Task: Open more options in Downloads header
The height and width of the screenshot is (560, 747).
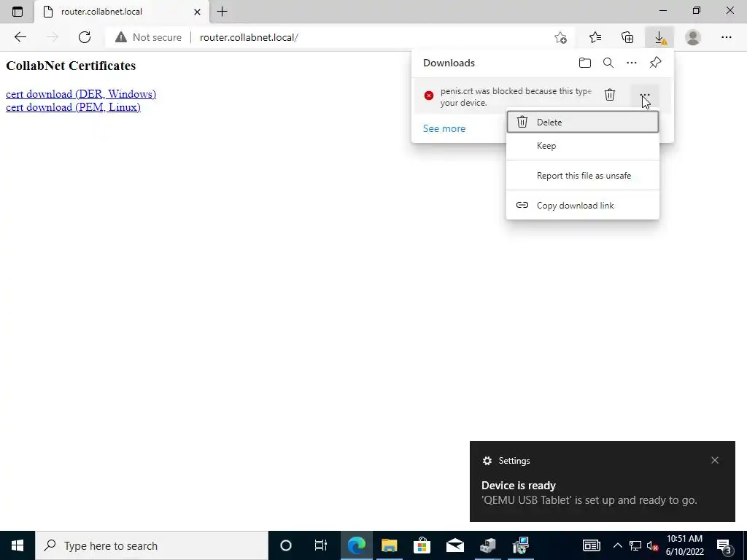Action: pyautogui.click(x=632, y=63)
